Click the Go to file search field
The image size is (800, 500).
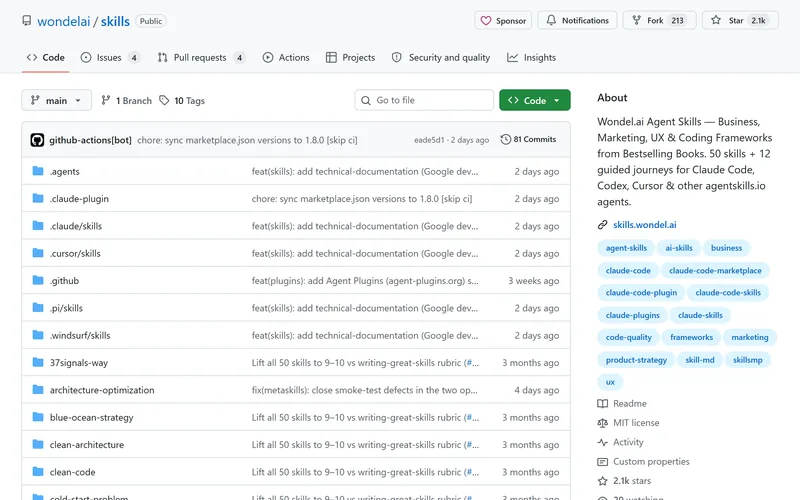(424, 101)
